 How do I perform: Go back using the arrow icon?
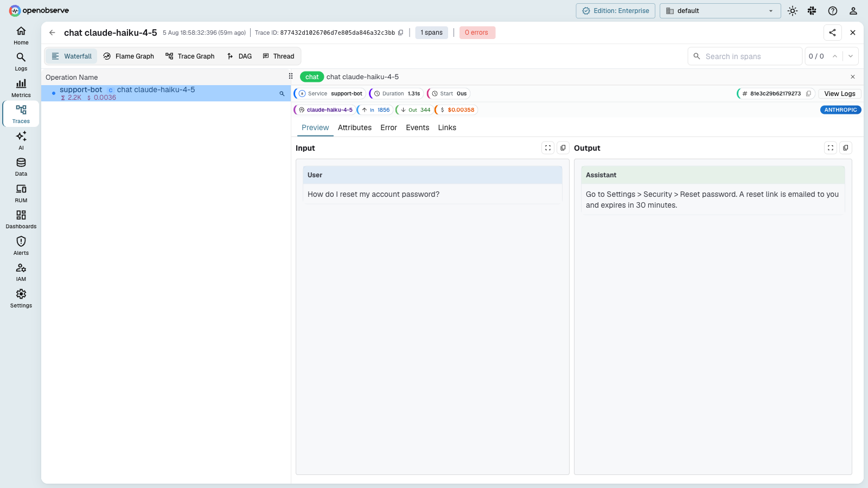(x=52, y=33)
